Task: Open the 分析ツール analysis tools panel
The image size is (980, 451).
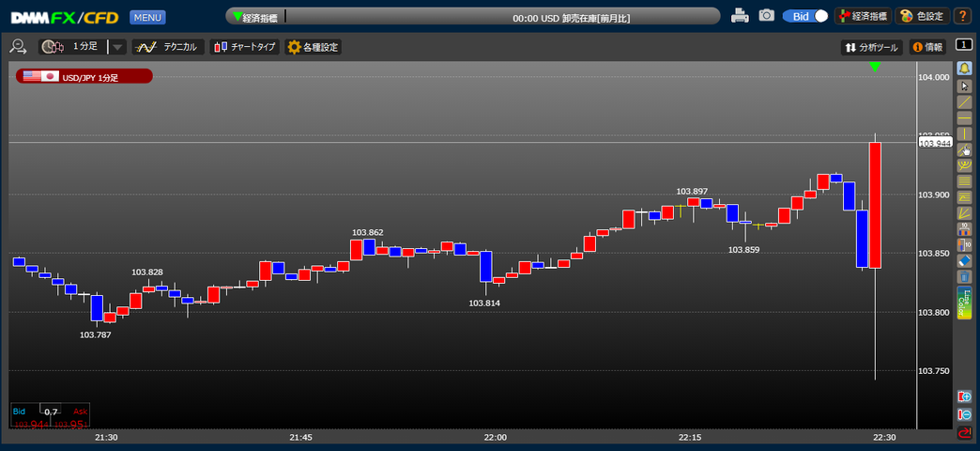Action: coord(871,48)
